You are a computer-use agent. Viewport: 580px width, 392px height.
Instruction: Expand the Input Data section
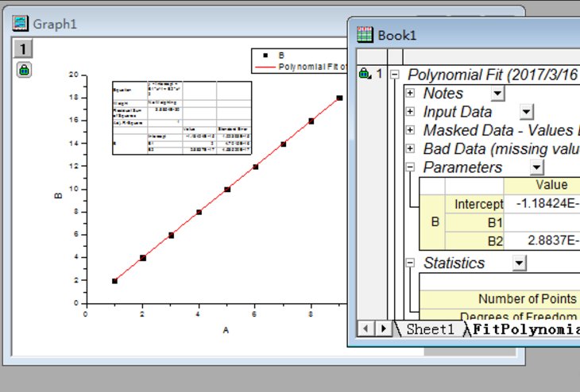coord(410,112)
